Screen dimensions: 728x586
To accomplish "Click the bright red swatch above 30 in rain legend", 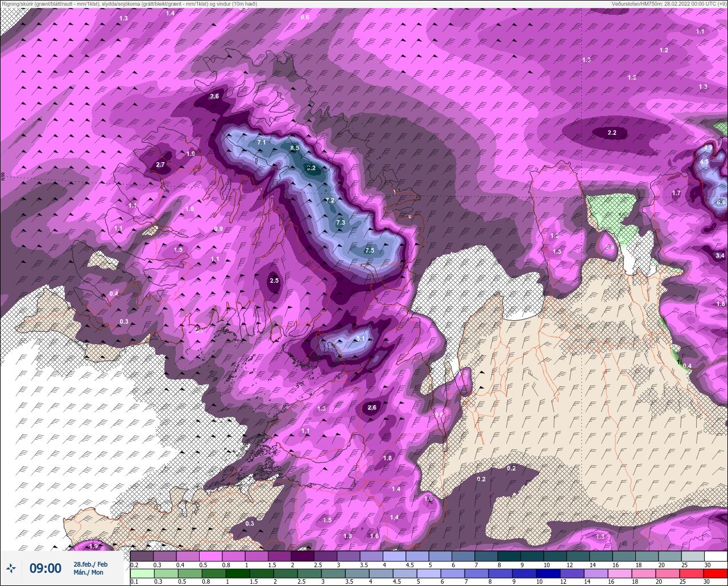I will [x=715, y=573].
